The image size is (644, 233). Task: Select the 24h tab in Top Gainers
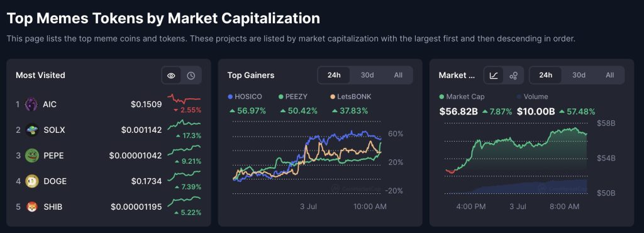pyautogui.click(x=334, y=75)
